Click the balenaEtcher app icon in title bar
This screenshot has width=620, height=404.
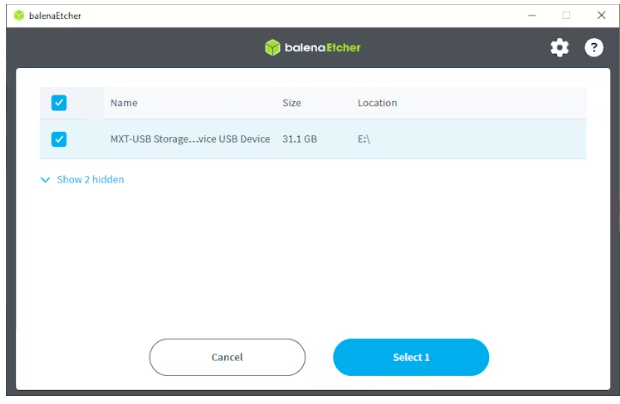click(18, 14)
